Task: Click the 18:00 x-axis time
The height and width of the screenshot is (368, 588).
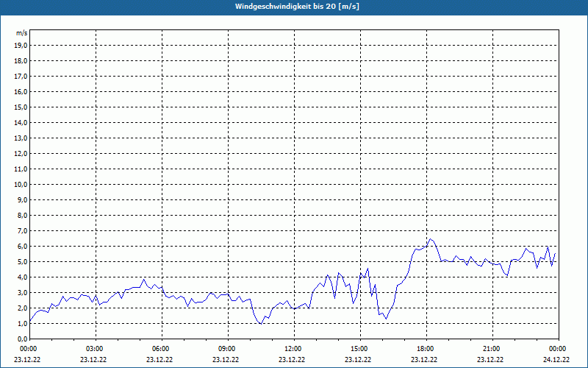Action: 426,348
